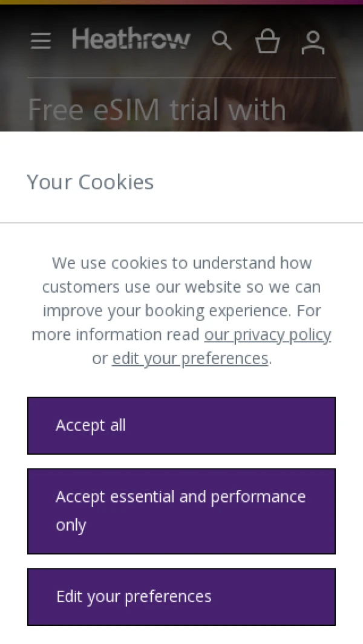Viewport: 363px width, 644px height.
Task: Open the "our privacy policy" link
Action: pos(267,334)
